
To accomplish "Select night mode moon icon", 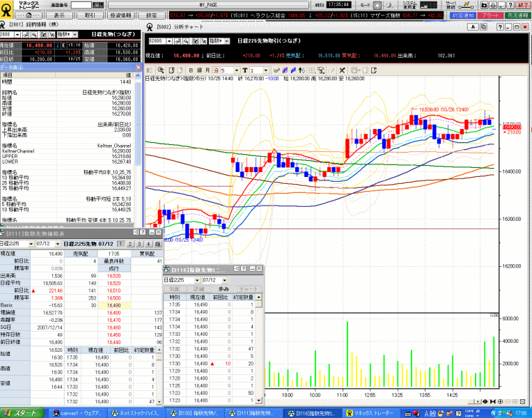I will 389,5.
